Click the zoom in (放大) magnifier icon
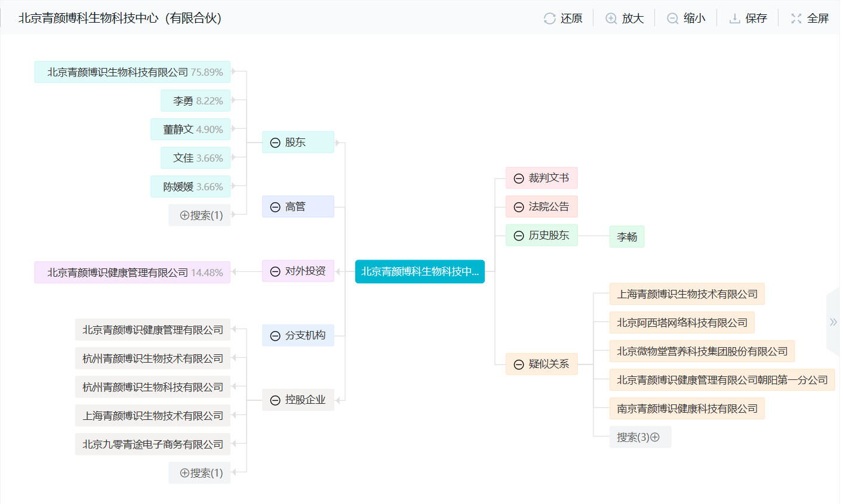Screen dimensions: 843x504 (x=611, y=18)
